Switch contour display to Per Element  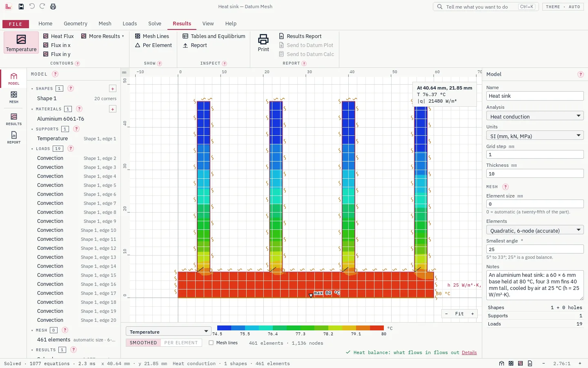181,343
